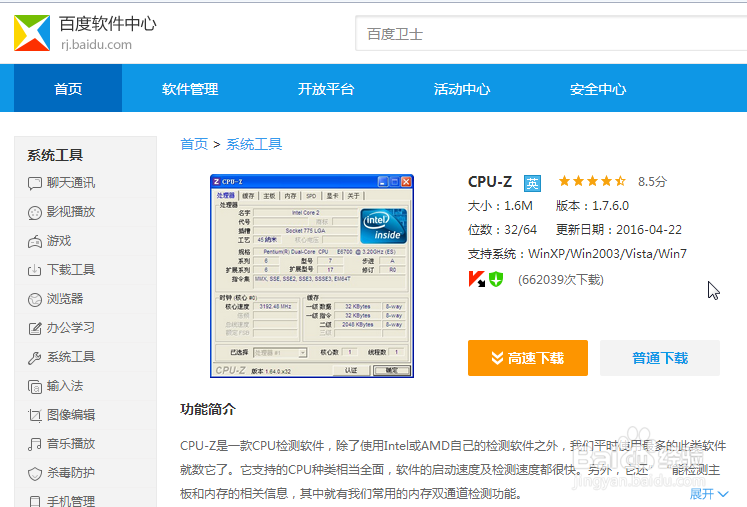Select 影视播放 category in sidebar
Screen dimensions: 747x507
pyautogui.click(x=71, y=212)
